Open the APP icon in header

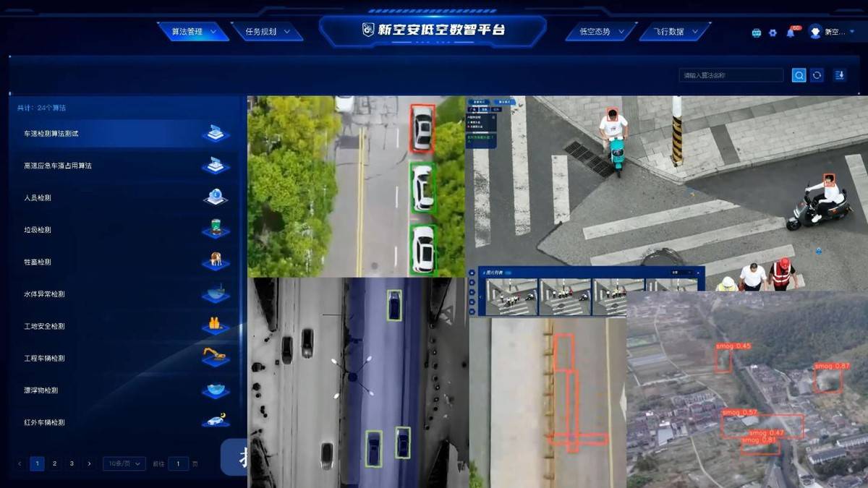[757, 33]
